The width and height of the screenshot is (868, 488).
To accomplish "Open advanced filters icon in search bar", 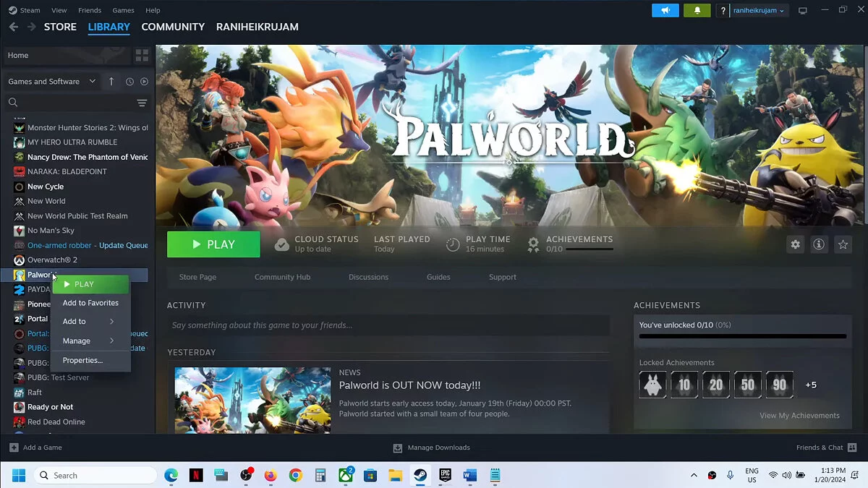I will coord(142,103).
